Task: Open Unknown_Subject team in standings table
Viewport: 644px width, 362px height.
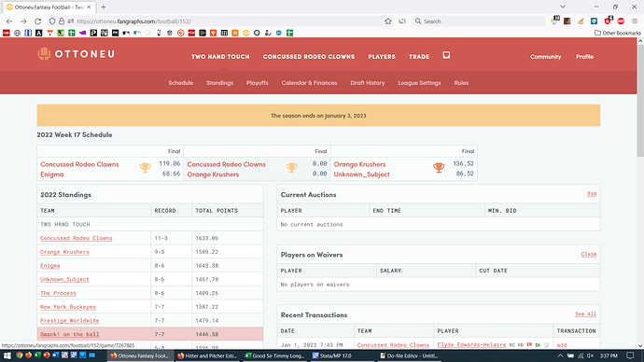Action: click(x=64, y=279)
